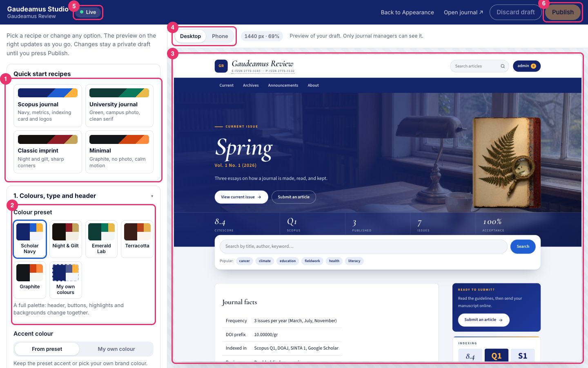Screen dimensions: 588x368
Task: Apply the University journal recipe
Action: pos(119,105)
